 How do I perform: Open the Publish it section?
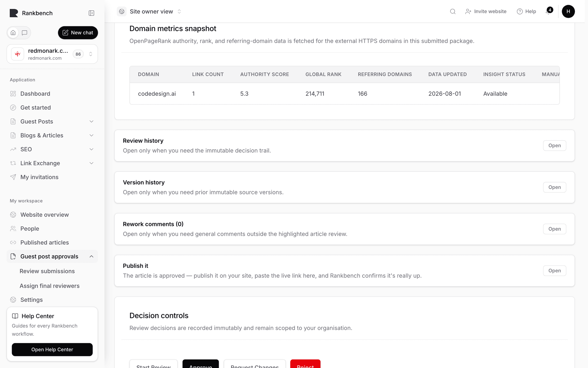(x=555, y=271)
